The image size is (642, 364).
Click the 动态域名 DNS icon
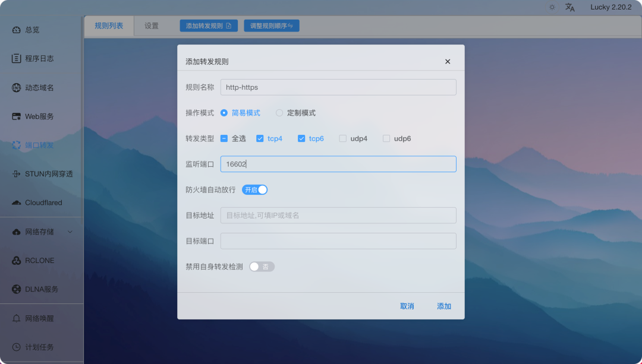pos(17,87)
